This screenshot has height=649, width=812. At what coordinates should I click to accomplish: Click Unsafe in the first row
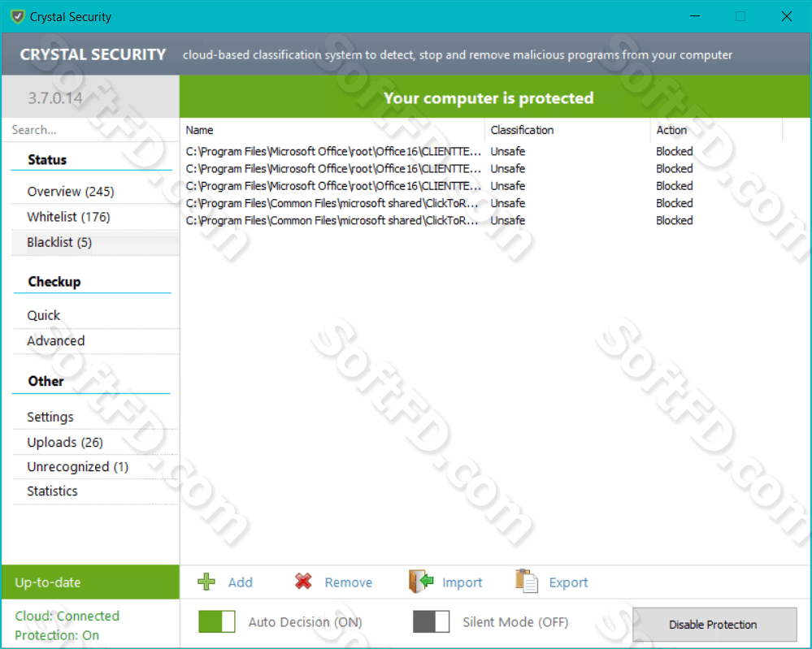507,151
